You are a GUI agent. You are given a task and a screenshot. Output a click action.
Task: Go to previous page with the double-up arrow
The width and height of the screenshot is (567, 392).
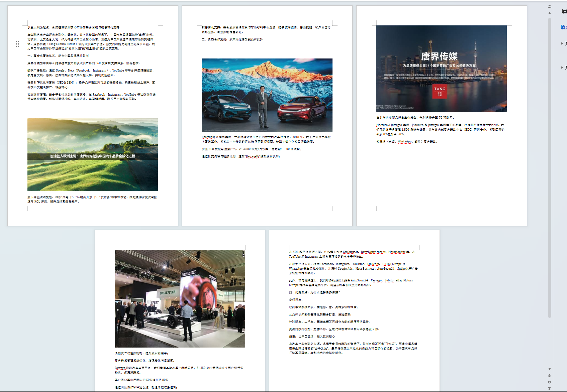point(549,376)
